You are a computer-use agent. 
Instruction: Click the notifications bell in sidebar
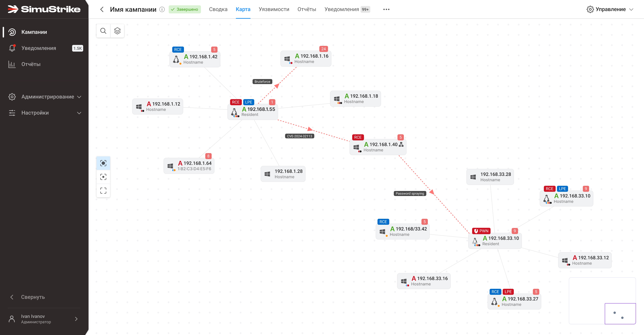tap(12, 48)
